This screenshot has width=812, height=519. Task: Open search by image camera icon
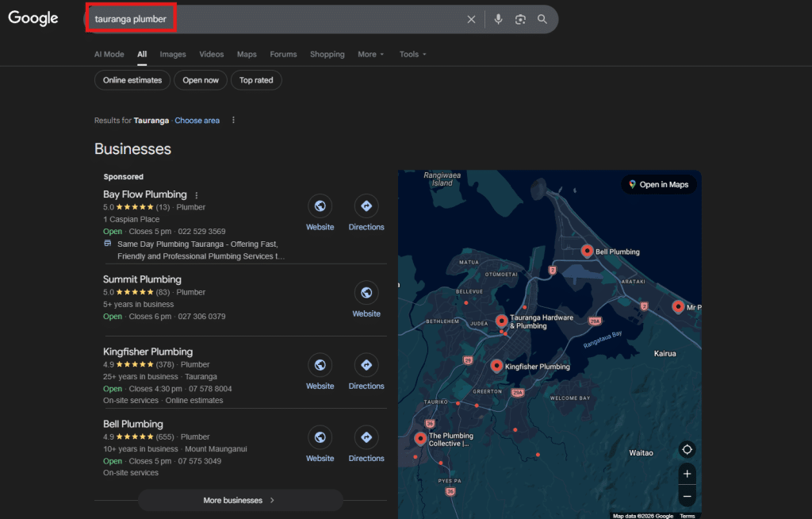(x=520, y=19)
